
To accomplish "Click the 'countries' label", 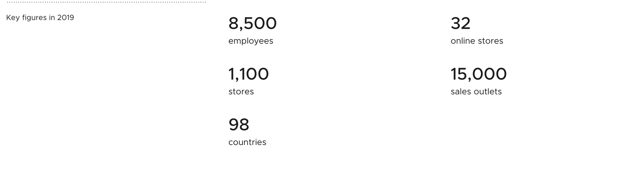I will (x=247, y=142).
